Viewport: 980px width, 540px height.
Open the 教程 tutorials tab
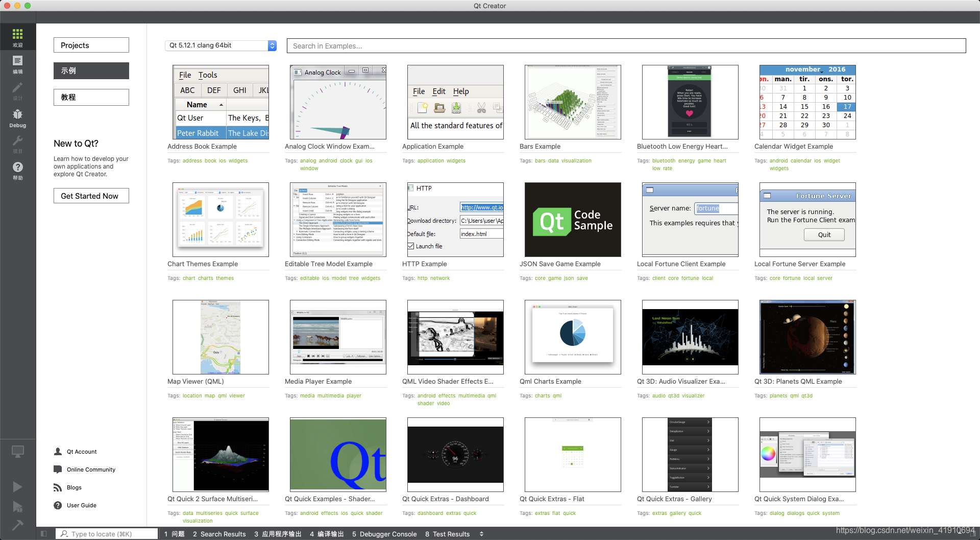91,97
